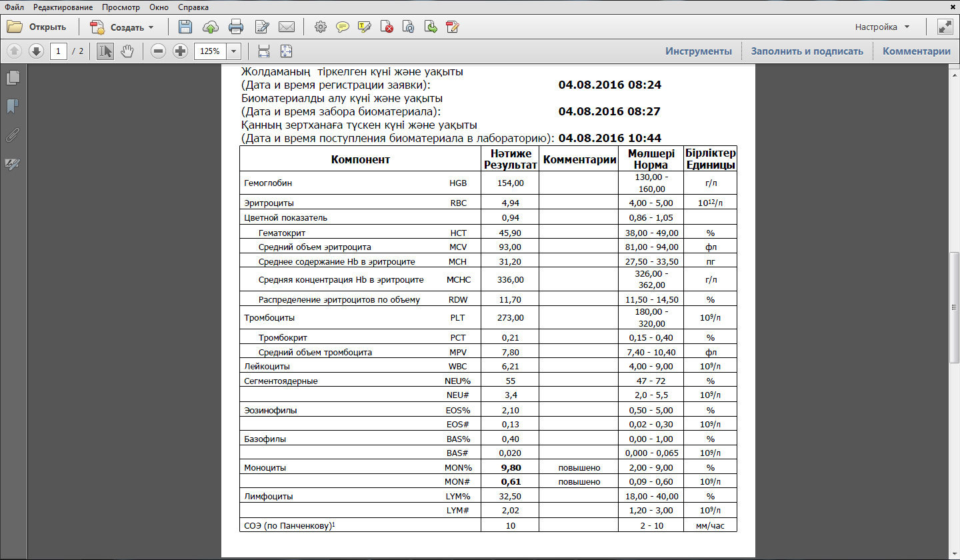Select the highlight text tool

364,27
